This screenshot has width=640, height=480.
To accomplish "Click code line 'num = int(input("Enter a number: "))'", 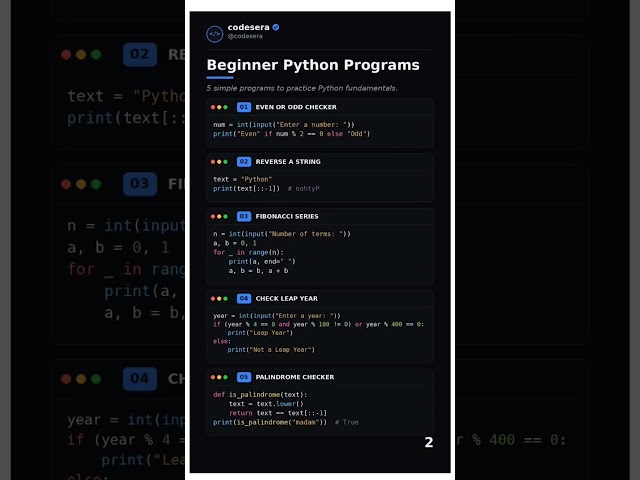I will click(x=284, y=124).
